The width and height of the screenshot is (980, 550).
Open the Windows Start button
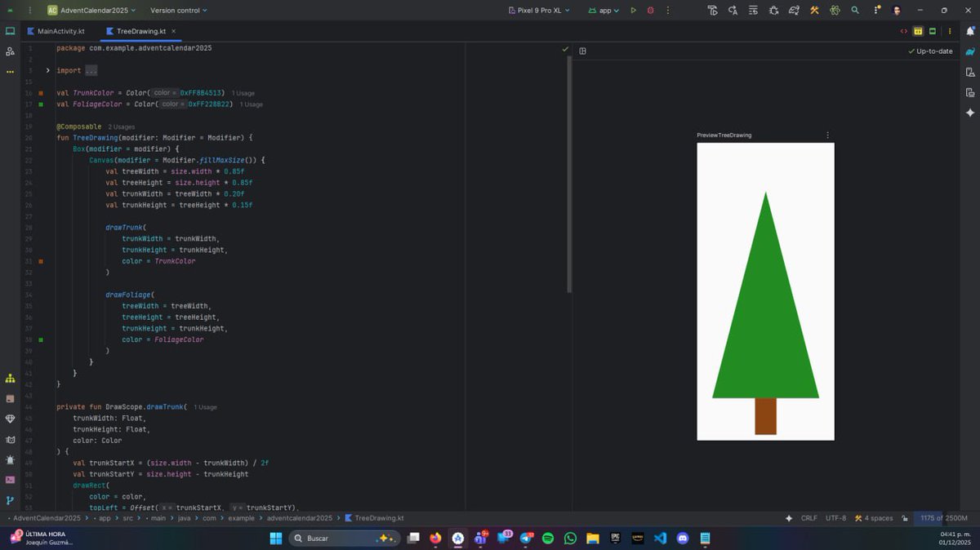275,539
